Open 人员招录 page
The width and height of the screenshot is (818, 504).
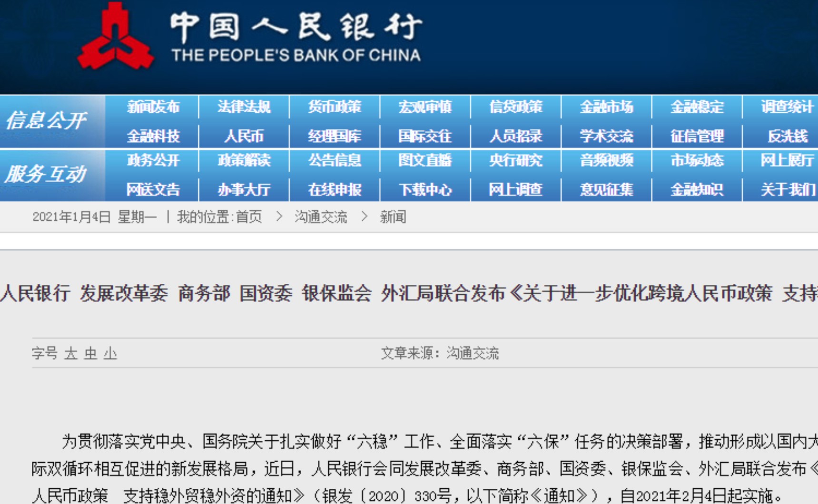(x=516, y=136)
